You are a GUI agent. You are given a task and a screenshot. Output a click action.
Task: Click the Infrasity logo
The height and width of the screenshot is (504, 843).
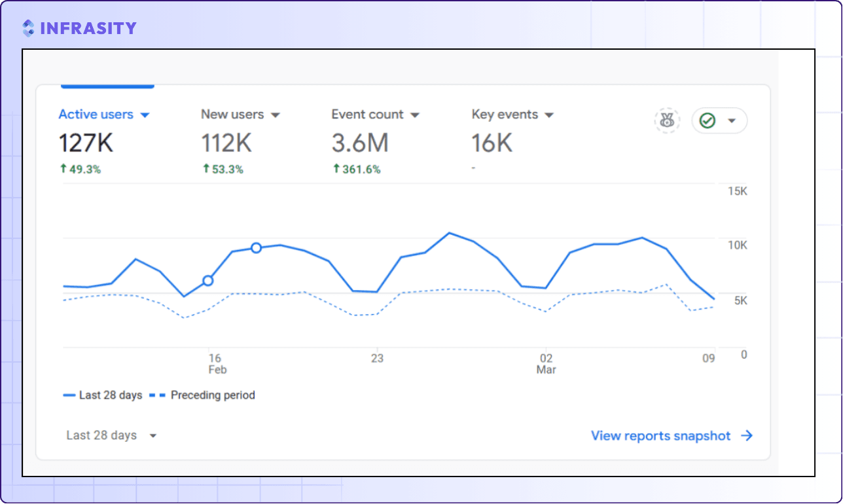[x=79, y=28]
